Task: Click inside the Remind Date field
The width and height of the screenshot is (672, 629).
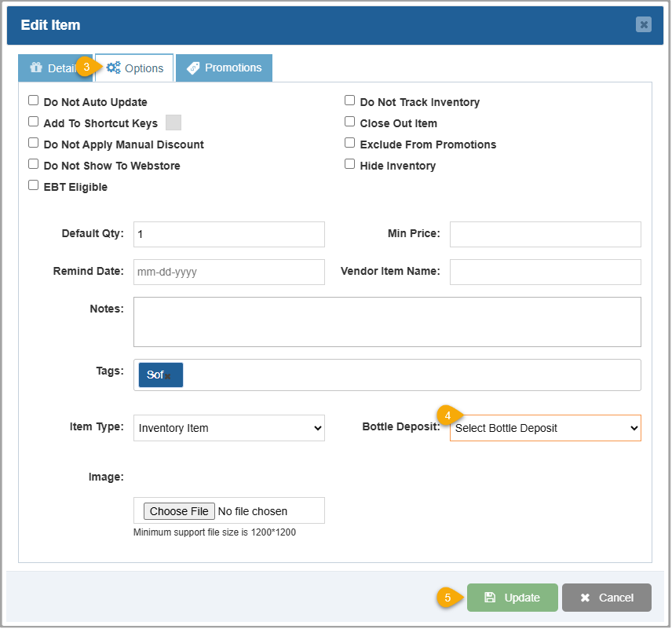Action: [228, 272]
